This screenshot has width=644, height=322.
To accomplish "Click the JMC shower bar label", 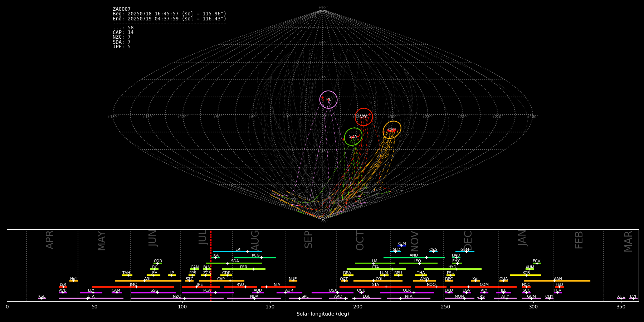I will click(x=133, y=285).
